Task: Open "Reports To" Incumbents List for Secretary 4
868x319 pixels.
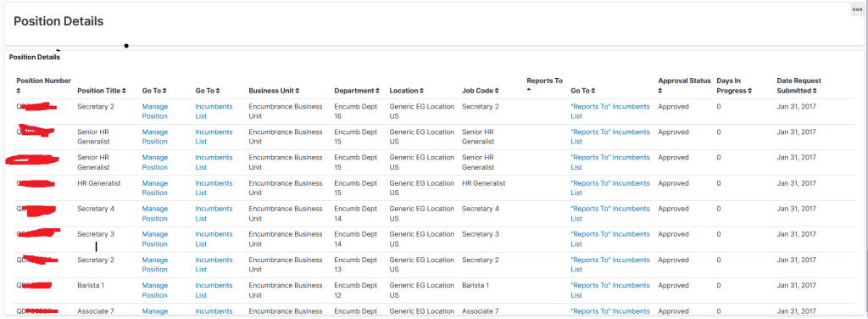Action: [x=610, y=213]
